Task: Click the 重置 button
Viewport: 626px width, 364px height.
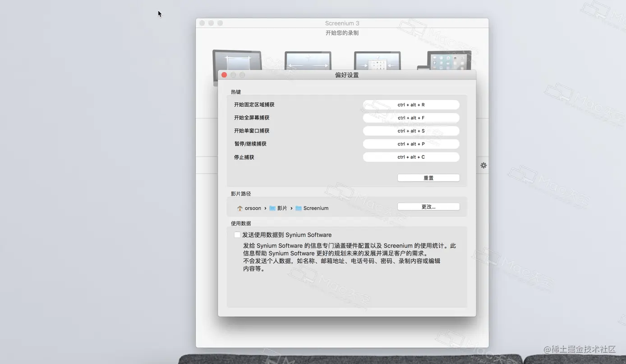Action: (x=428, y=178)
